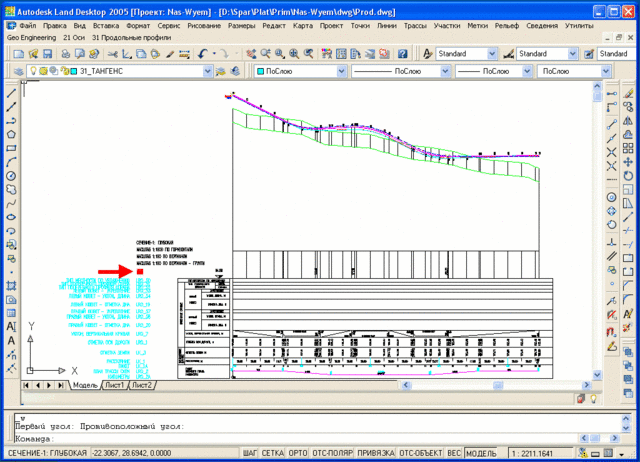Click the Zoom Realtime magnifier icon

click(266, 54)
